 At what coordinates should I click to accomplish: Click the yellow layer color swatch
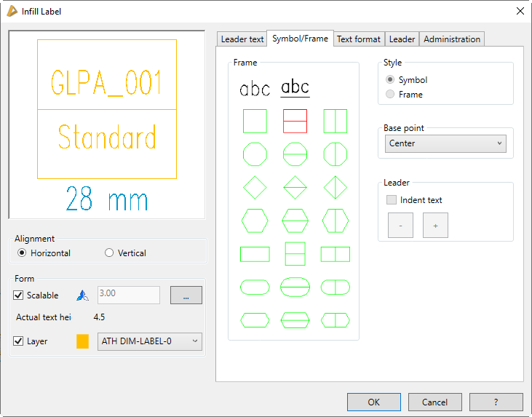82,341
